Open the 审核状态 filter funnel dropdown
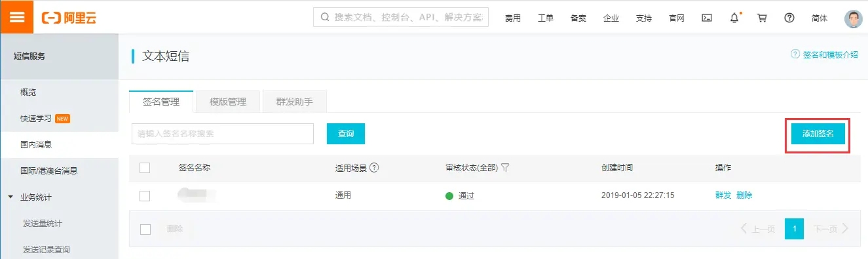 [x=504, y=168]
